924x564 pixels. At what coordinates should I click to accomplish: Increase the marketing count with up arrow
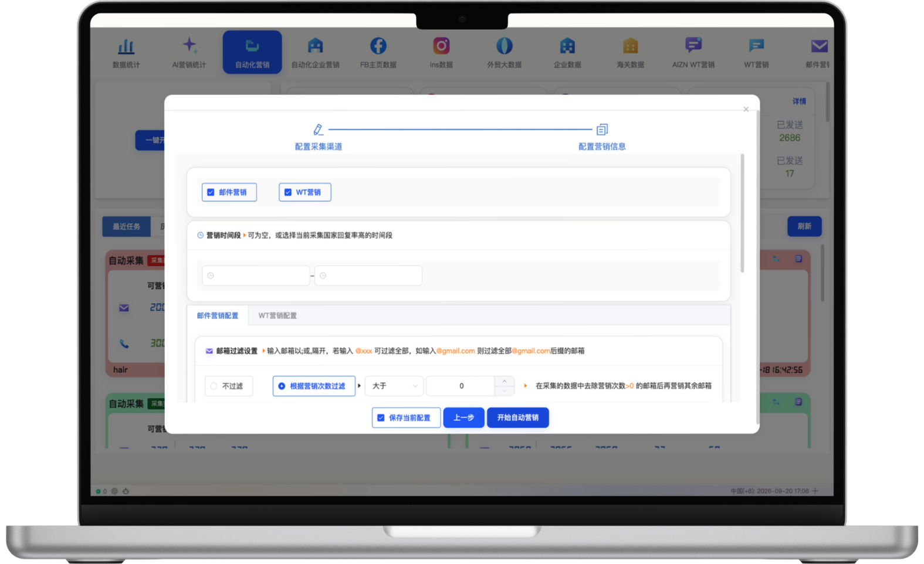pyautogui.click(x=504, y=381)
